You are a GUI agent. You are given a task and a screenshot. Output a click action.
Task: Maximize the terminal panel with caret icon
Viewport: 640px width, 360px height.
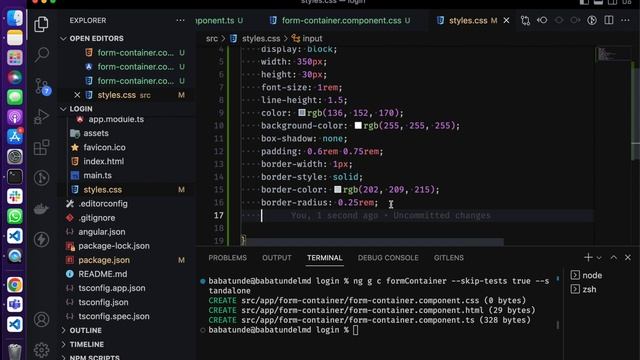613,258
